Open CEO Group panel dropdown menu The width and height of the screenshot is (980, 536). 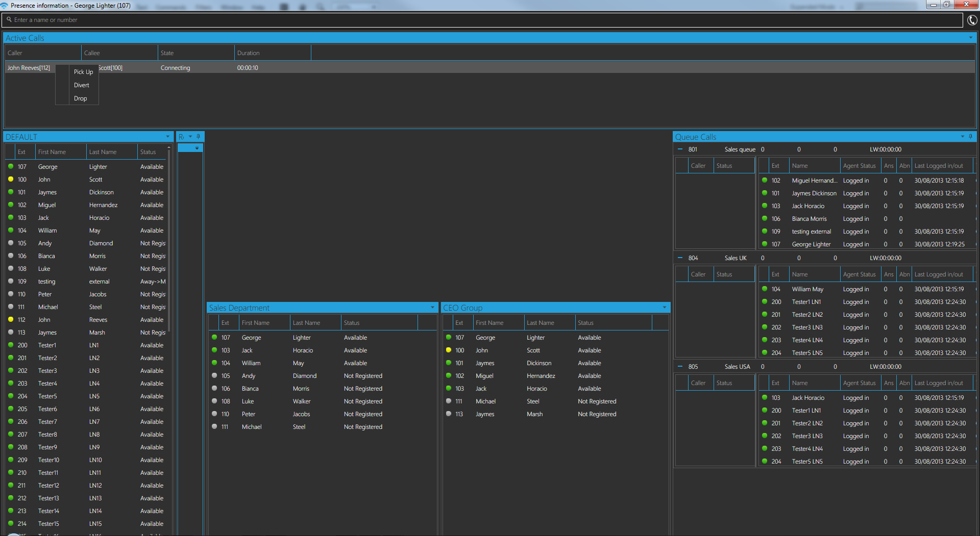(664, 308)
